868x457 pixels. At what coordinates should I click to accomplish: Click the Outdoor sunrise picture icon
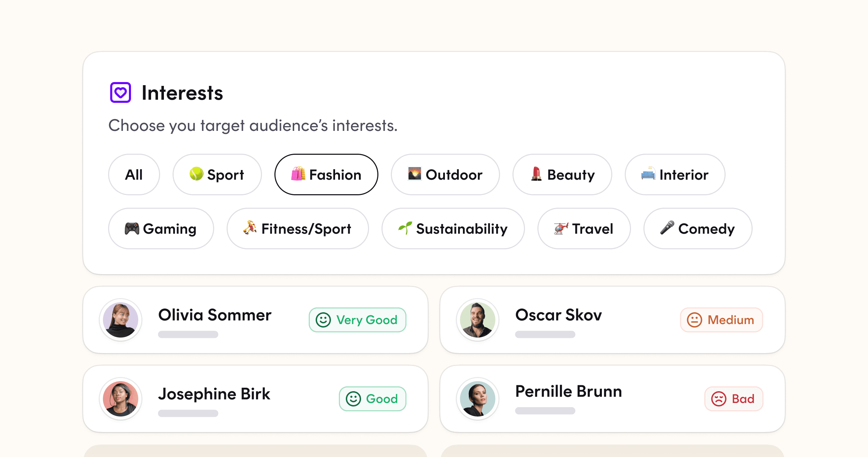pos(414,174)
